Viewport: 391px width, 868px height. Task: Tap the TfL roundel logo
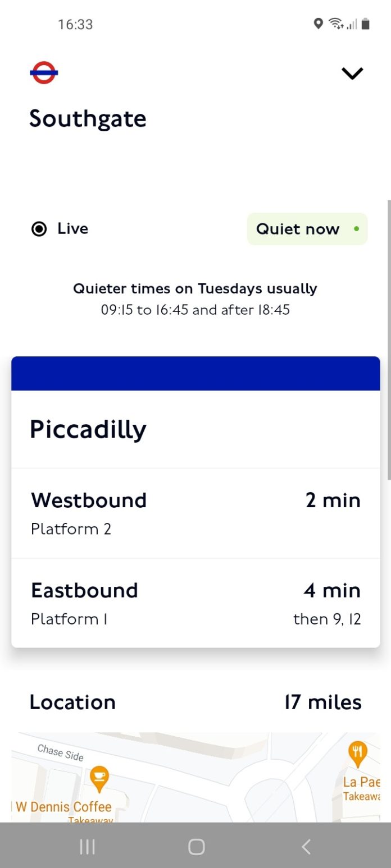pyautogui.click(x=43, y=71)
